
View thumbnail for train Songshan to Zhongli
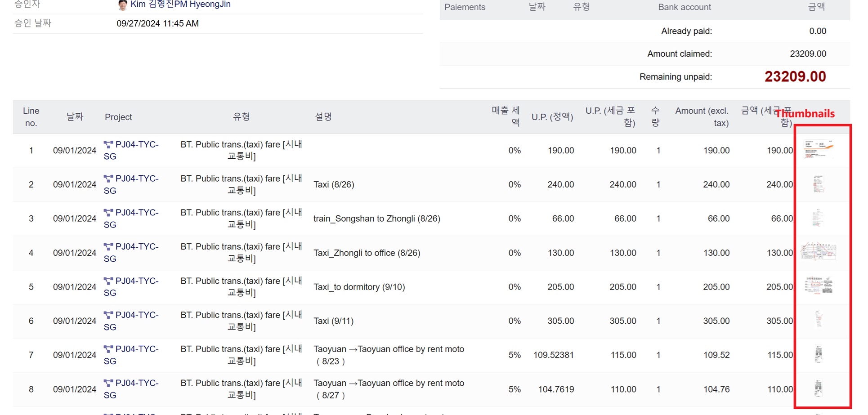818,218
